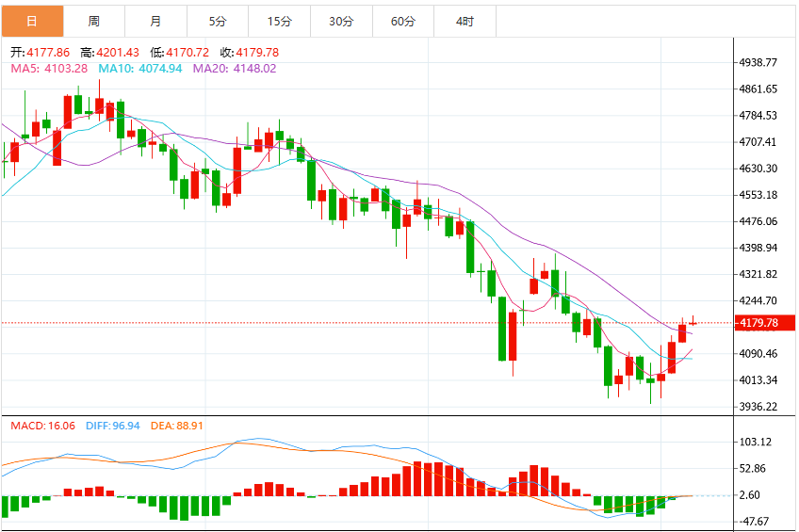Image resolution: width=799 pixels, height=532 pixels.
Task: Open the 5分 timeframe tab
Action: [218, 22]
